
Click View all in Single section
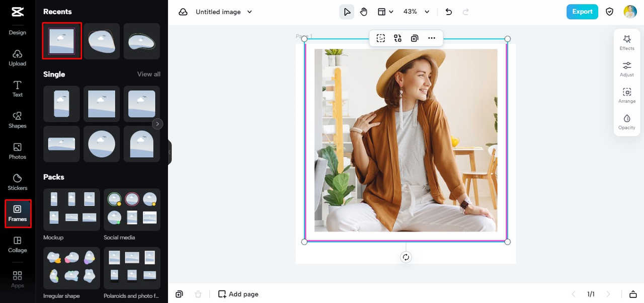tap(149, 74)
